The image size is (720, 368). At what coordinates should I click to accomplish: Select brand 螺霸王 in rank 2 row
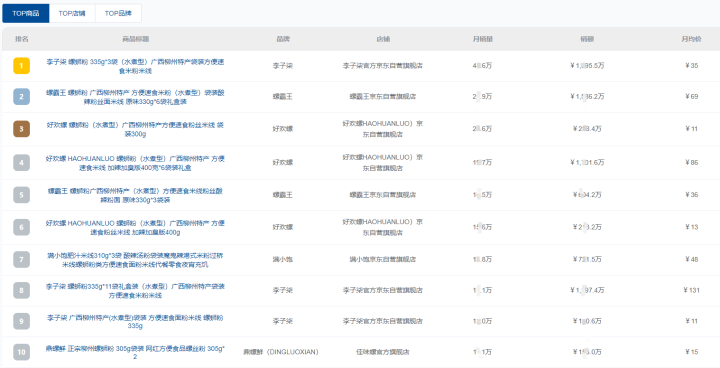tap(282, 96)
